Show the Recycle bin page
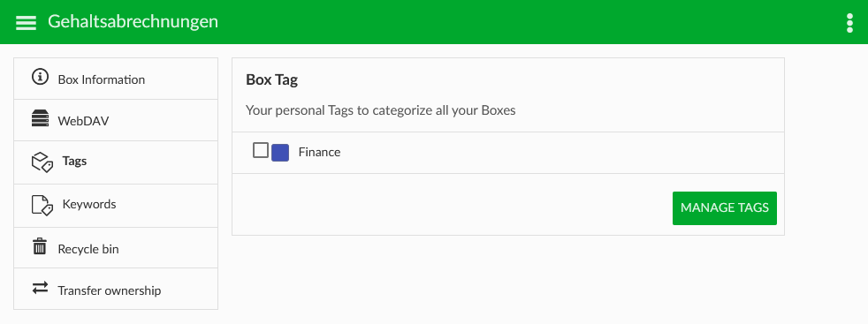Viewport: 868px width, 324px height. pyautogui.click(x=116, y=248)
